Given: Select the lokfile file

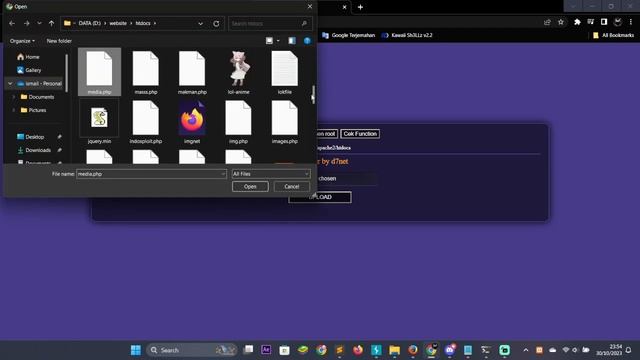Looking at the screenshot, I should pos(284,72).
